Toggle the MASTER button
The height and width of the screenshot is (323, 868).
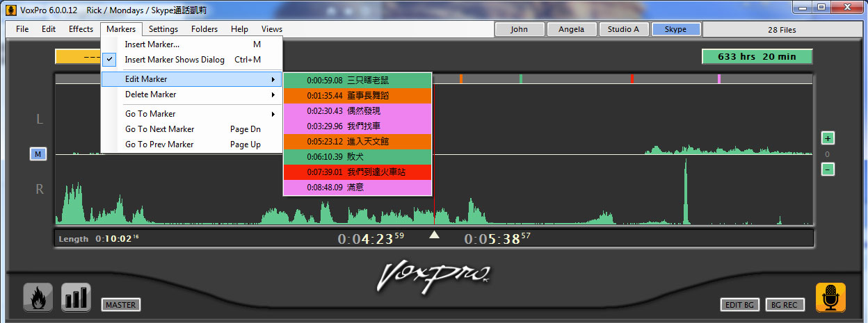(120, 304)
